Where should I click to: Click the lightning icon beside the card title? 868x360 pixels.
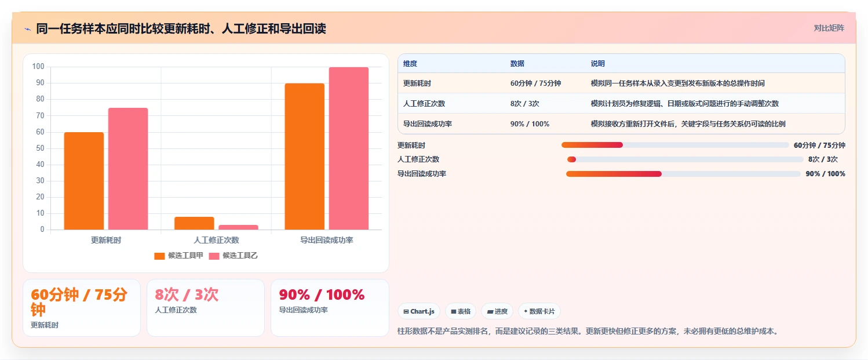pos(27,29)
